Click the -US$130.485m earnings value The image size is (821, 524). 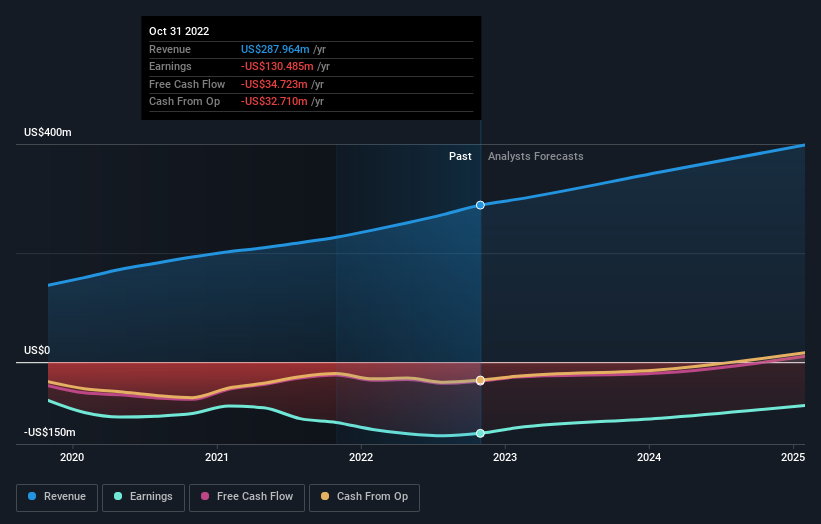tap(277, 66)
